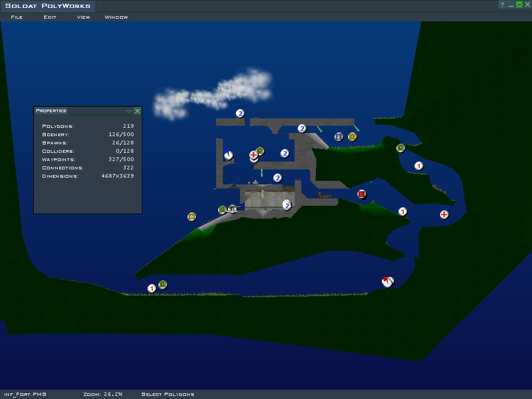Collapse the Properties panel with the triangle

tap(129, 111)
